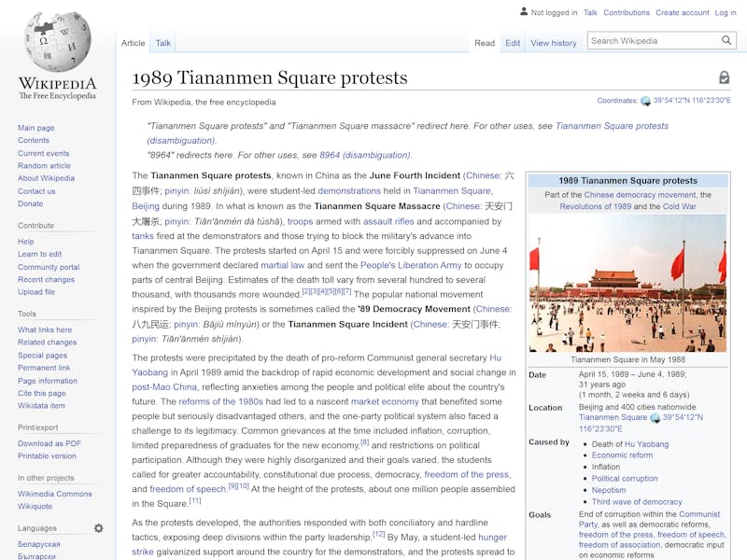The image size is (747, 560).
Task: Click the user icon beside Not logged in
Action: (524, 11)
